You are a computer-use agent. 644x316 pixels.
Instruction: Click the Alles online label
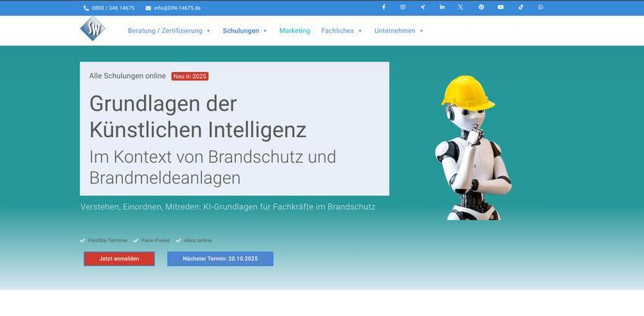198,240
